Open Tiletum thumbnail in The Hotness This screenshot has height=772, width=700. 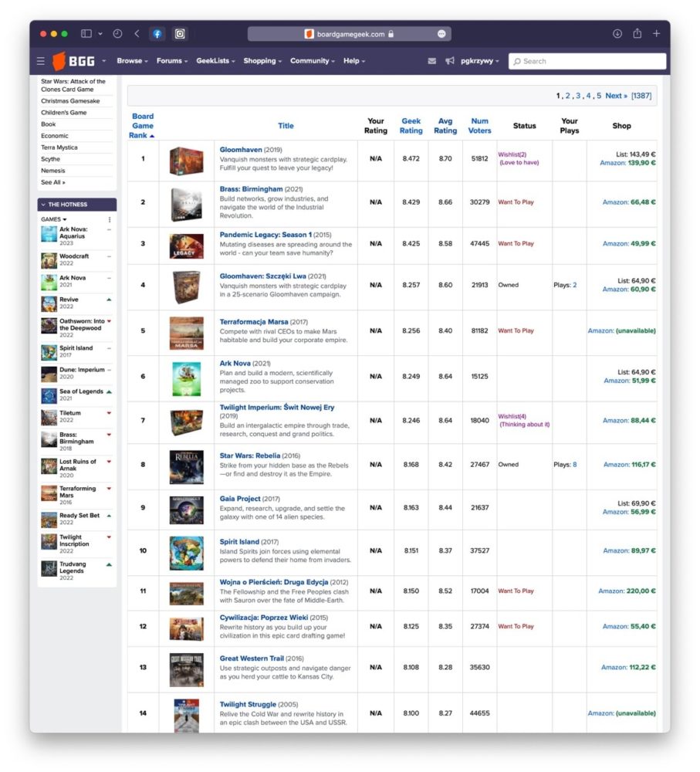pyautogui.click(x=49, y=418)
